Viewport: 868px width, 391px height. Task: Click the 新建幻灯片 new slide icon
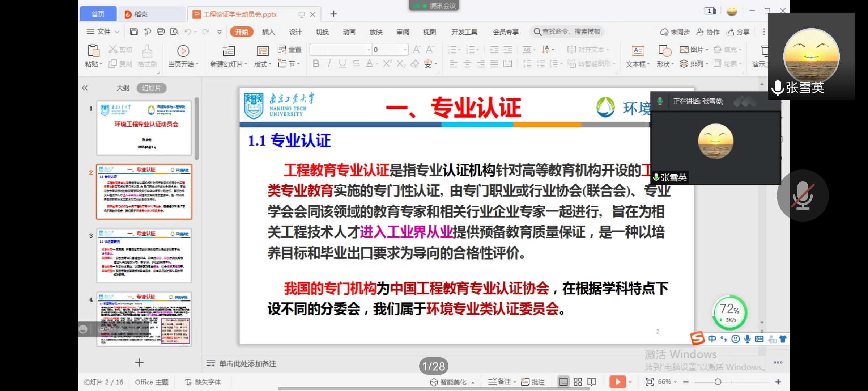click(x=229, y=51)
